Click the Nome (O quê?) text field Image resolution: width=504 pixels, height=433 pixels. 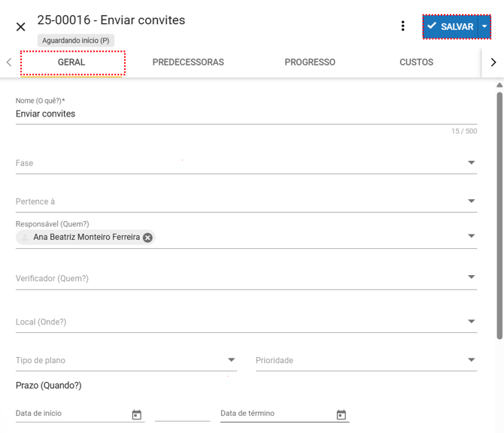click(x=246, y=114)
